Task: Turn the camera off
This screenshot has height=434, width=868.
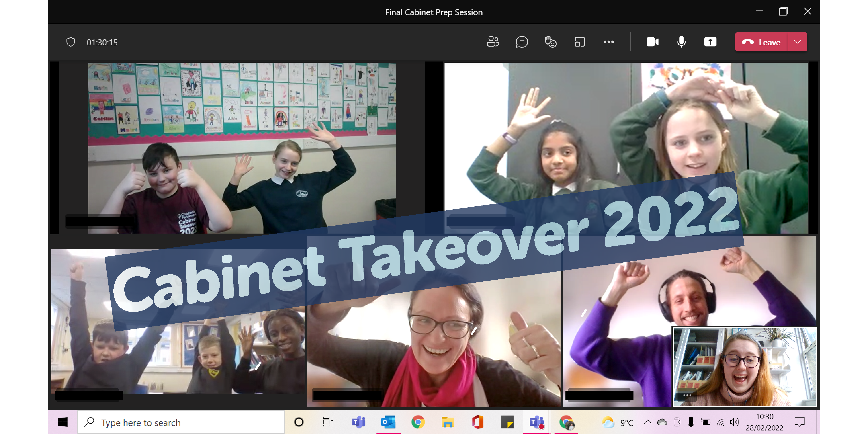Action: click(x=652, y=42)
